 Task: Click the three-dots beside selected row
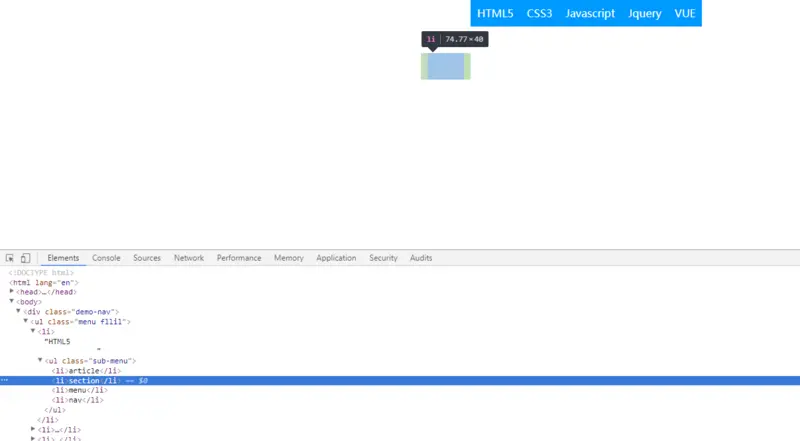coord(5,380)
